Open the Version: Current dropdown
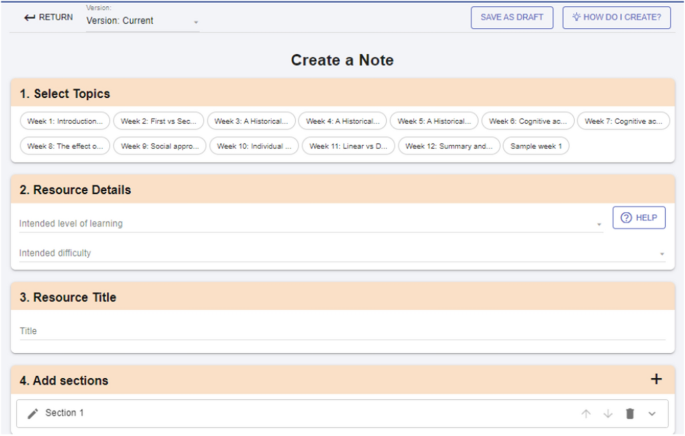685x436 pixels. [142, 20]
